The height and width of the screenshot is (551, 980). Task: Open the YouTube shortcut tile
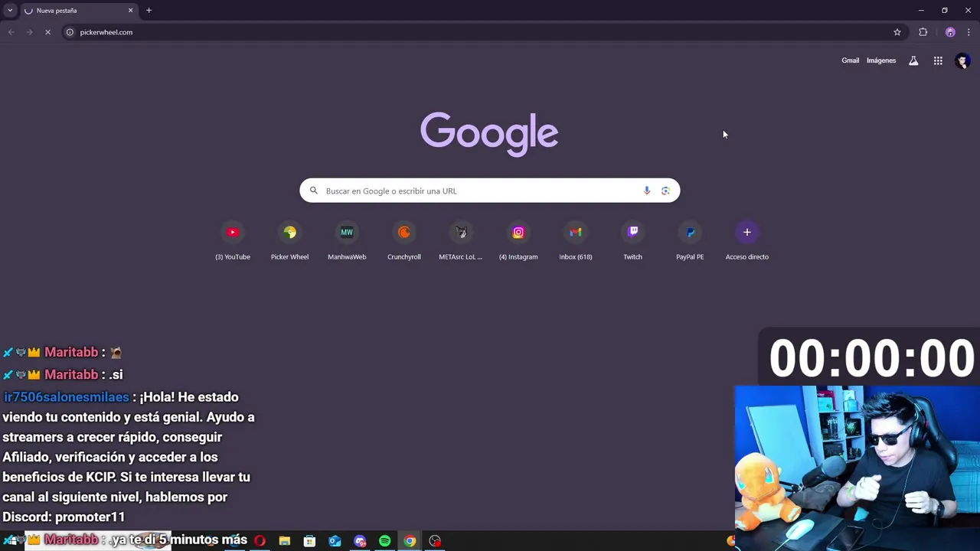[x=233, y=240]
